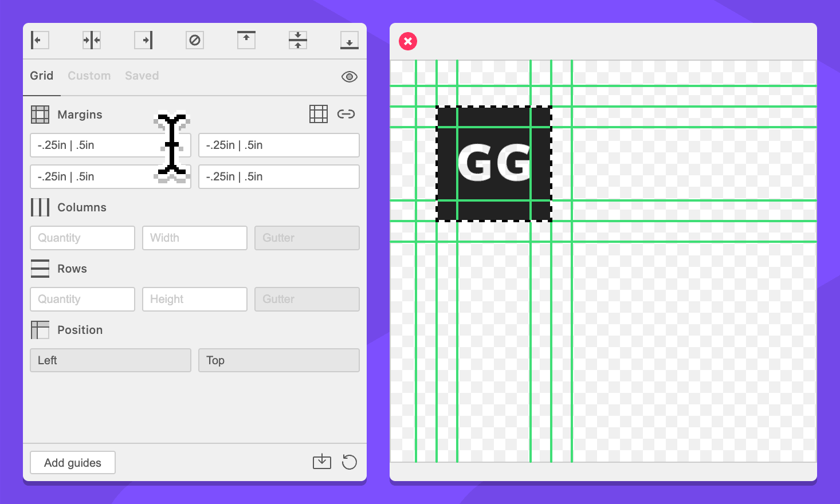840x504 pixels.
Task: Focus the Rows Height field
Action: click(x=195, y=299)
